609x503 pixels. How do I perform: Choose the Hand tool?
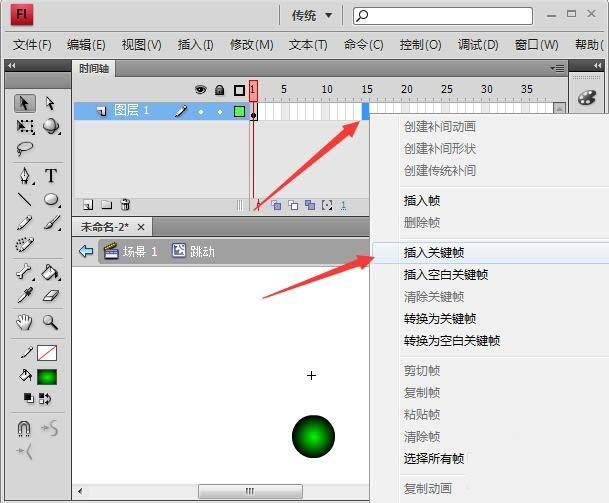pyautogui.click(x=24, y=322)
